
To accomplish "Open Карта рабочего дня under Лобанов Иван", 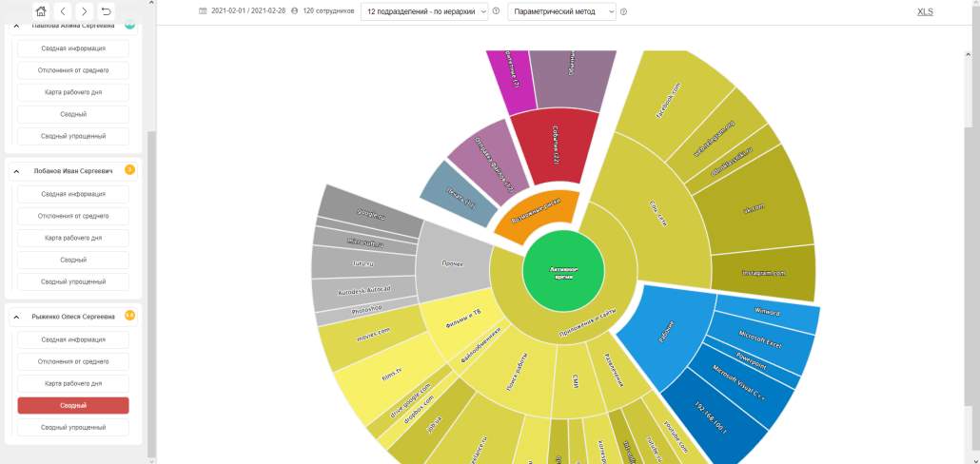I will click(x=73, y=238).
